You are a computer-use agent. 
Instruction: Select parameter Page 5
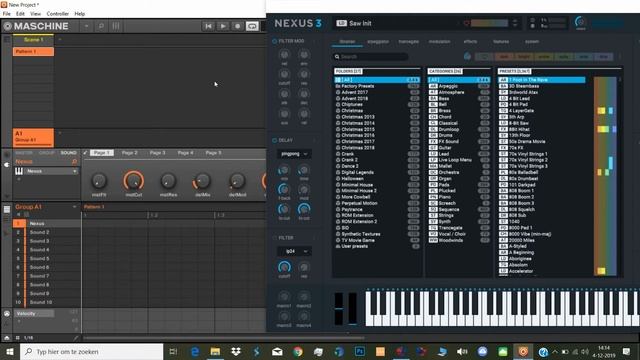(213, 153)
